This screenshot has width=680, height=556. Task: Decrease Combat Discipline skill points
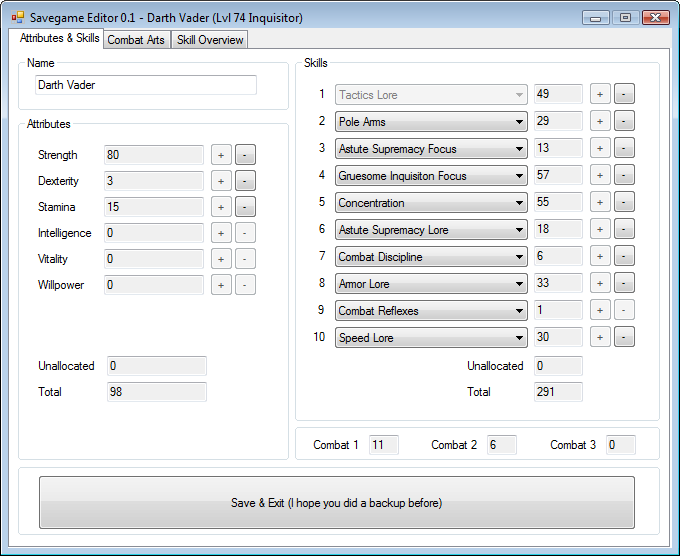(x=624, y=256)
